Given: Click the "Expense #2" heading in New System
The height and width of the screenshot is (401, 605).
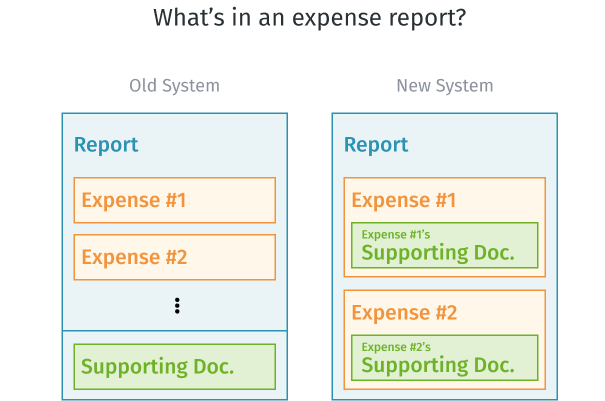Looking at the screenshot, I should click(x=404, y=312).
